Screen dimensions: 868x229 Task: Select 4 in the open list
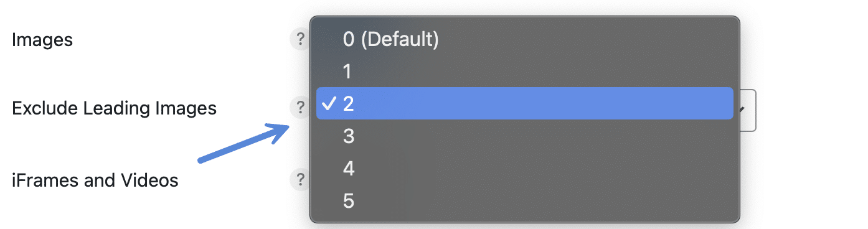pos(525,168)
